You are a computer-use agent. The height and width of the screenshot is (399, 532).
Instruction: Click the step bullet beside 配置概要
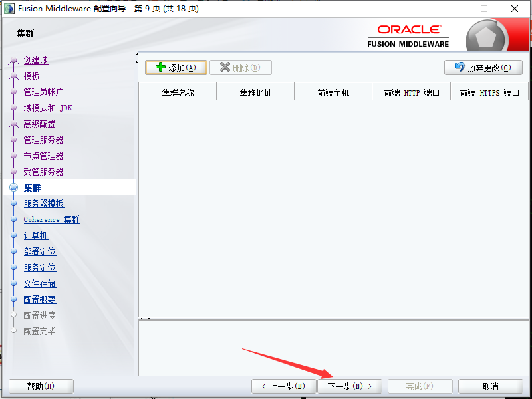[x=13, y=299]
